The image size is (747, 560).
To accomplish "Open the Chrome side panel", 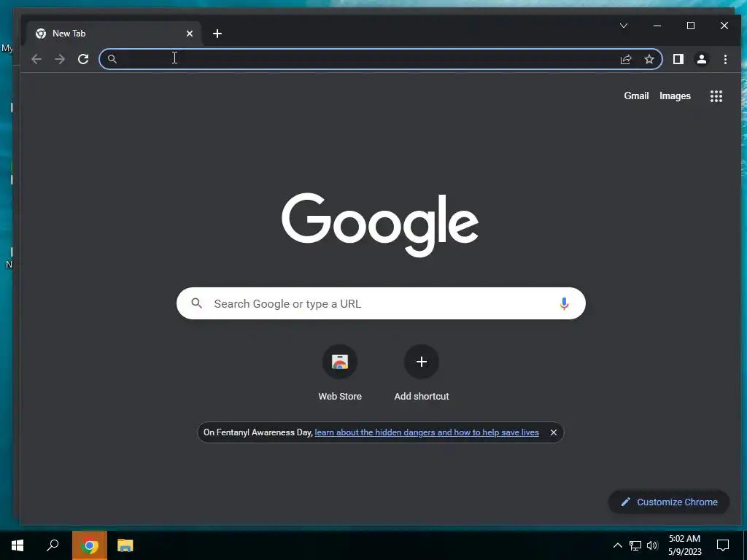I will 678,59.
